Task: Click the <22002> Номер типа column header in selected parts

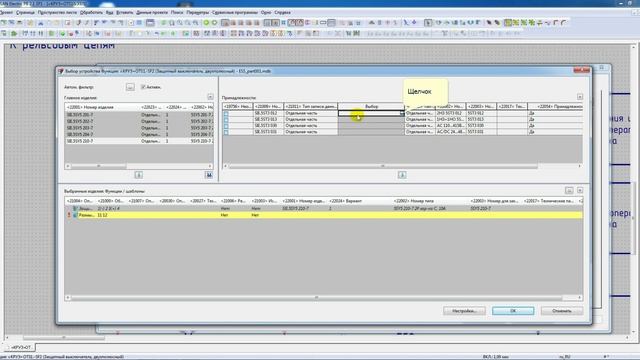Action: (429, 201)
